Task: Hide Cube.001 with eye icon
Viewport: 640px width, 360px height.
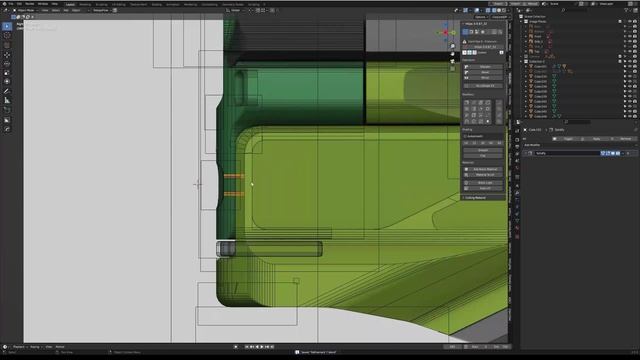Action: pos(630,66)
